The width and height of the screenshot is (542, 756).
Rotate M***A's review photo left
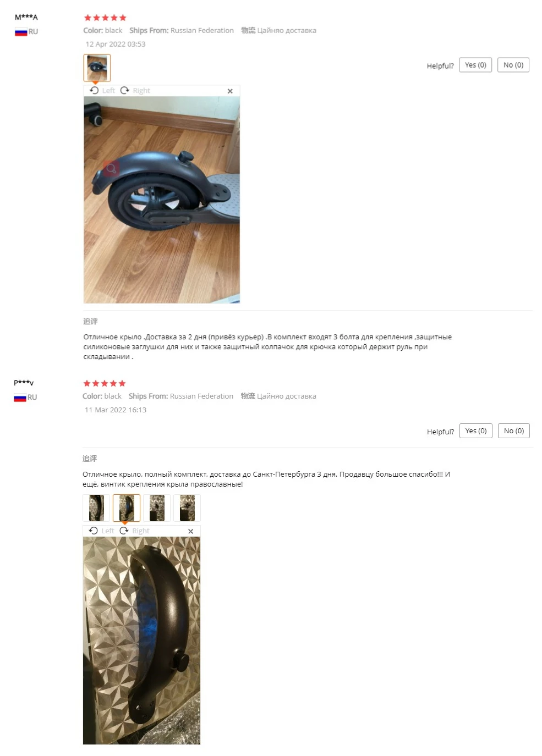pyautogui.click(x=102, y=91)
